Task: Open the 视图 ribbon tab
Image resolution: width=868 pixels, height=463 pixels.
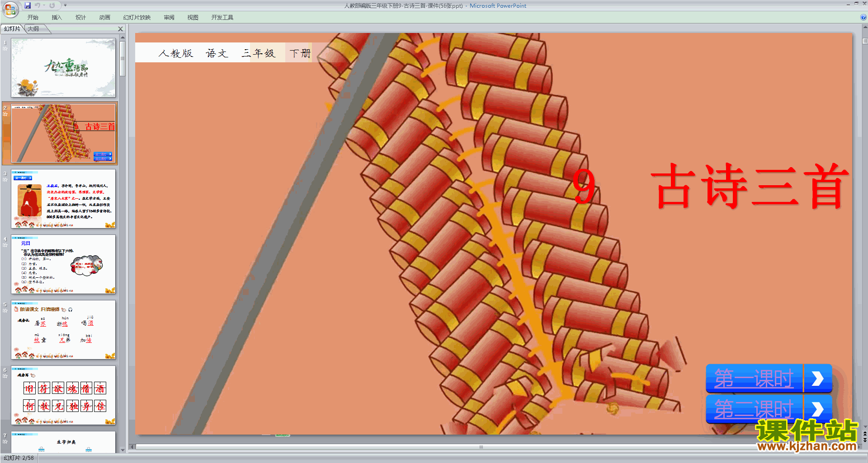Action: (193, 18)
